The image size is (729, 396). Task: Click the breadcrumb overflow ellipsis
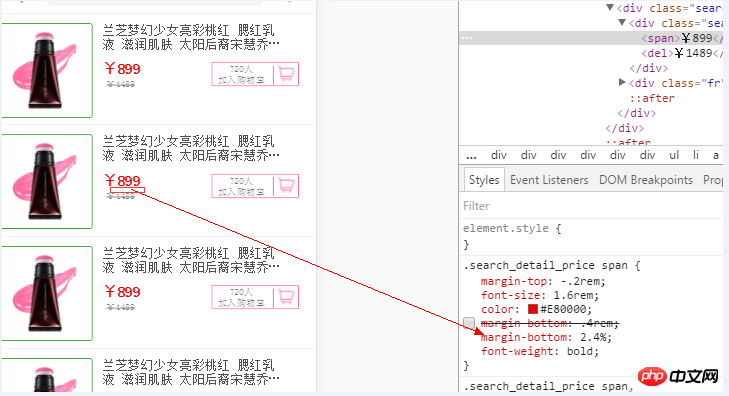471,156
